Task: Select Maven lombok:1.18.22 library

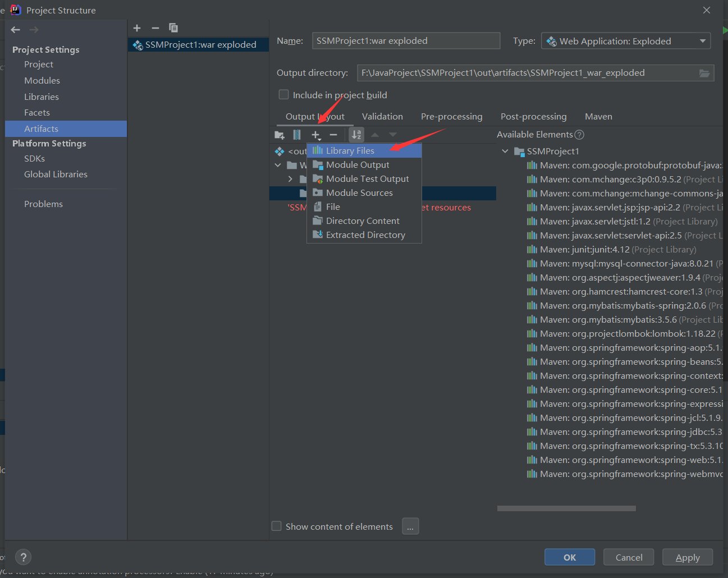Action: pyautogui.click(x=624, y=333)
